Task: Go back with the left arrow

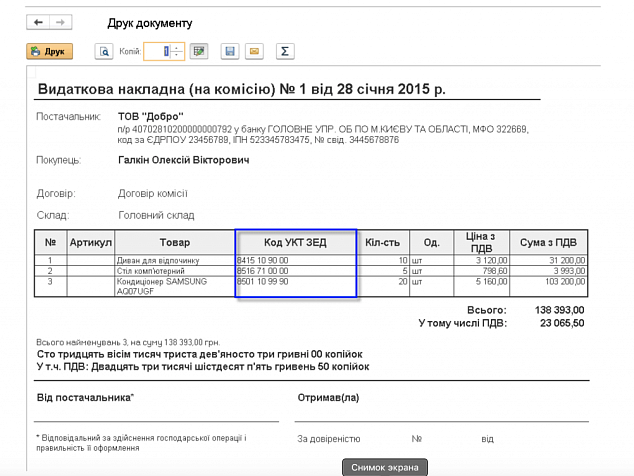Action: tap(39, 22)
